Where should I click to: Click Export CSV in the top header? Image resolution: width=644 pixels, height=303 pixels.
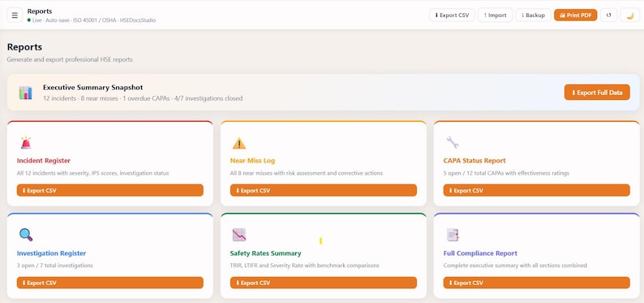452,15
